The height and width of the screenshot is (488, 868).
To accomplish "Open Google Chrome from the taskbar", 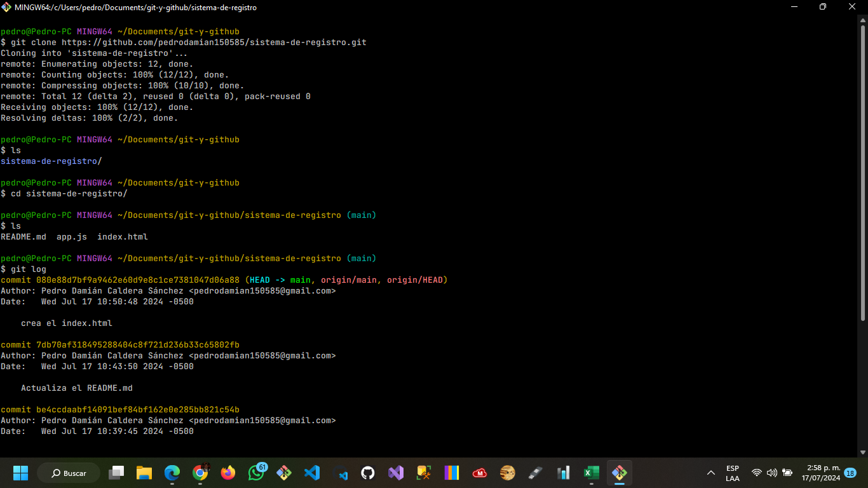I will click(x=200, y=473).
